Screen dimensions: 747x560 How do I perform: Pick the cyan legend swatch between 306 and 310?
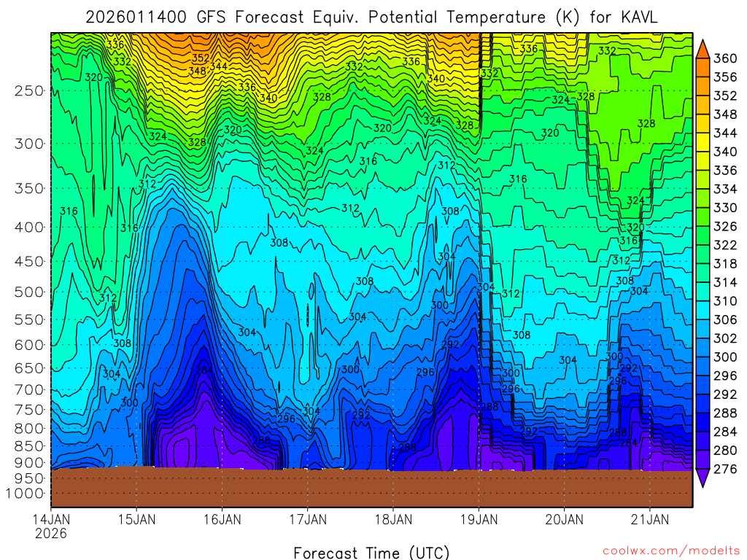point(703,311)
